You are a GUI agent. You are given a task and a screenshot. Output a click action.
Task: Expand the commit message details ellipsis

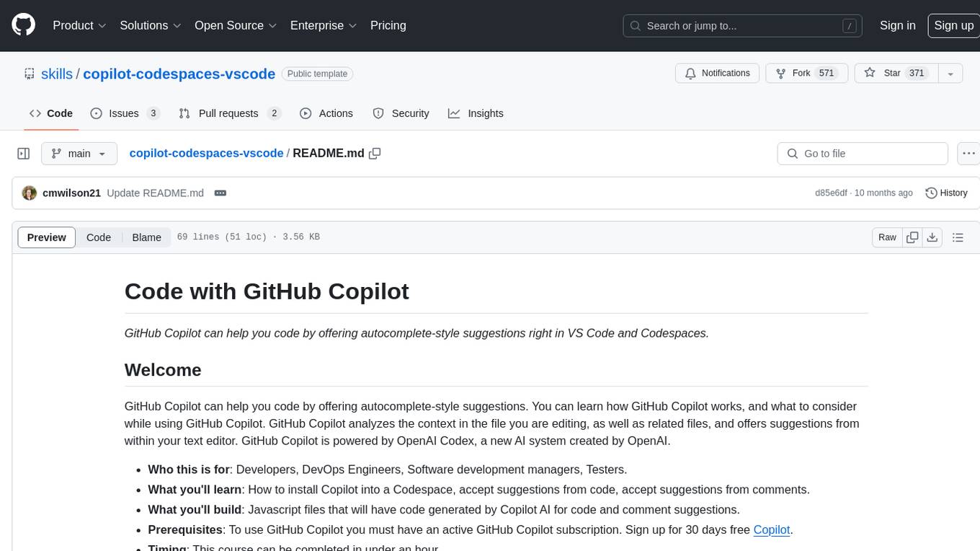(x=220, y=193)
